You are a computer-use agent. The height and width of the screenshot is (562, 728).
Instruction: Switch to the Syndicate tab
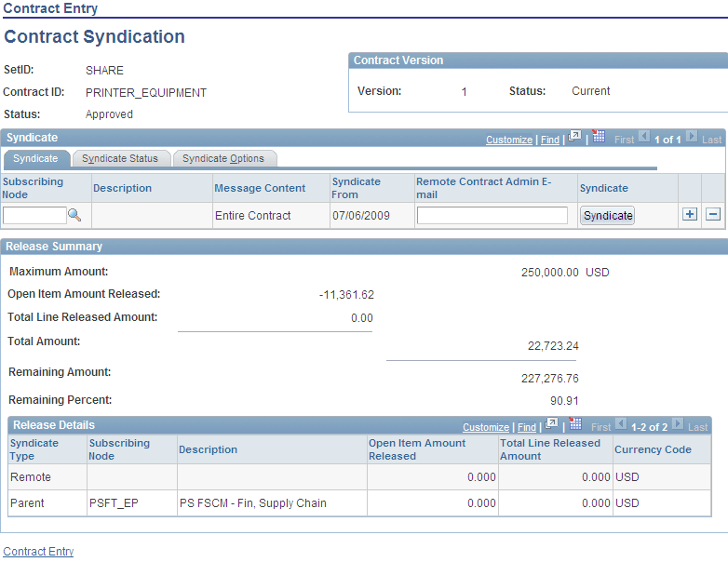(35, 158)
